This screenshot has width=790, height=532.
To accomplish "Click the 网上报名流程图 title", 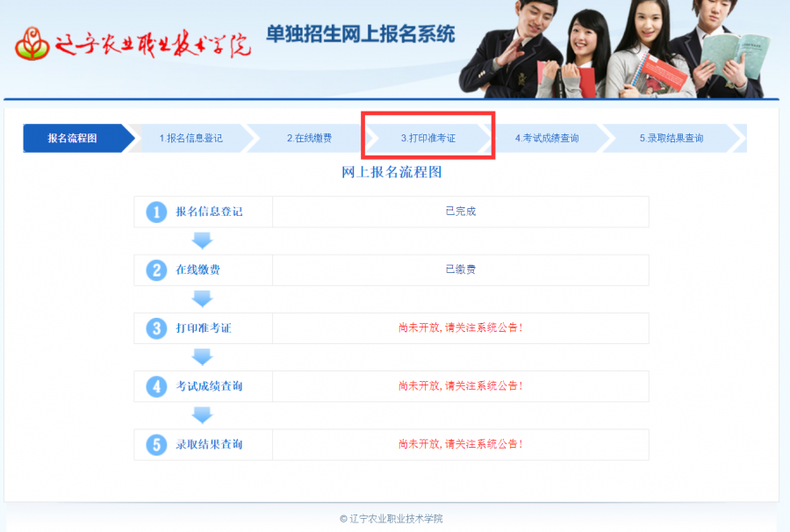I will coord(391,172).
